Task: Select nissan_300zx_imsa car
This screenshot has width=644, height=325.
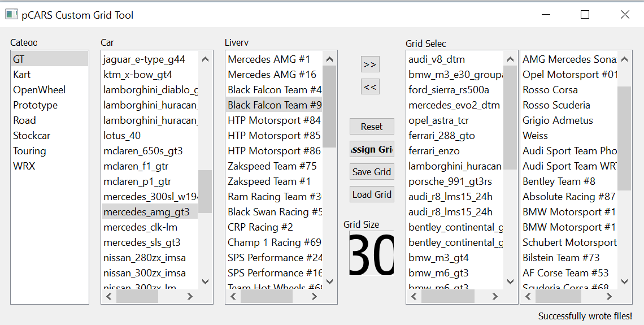Action: pos(150,273)
